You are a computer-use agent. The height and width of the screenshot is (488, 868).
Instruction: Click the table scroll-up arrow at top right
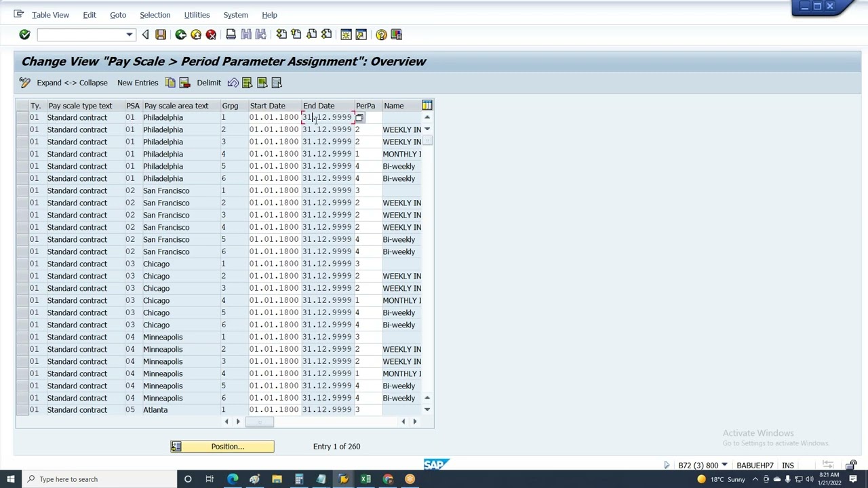pos(427,117)
